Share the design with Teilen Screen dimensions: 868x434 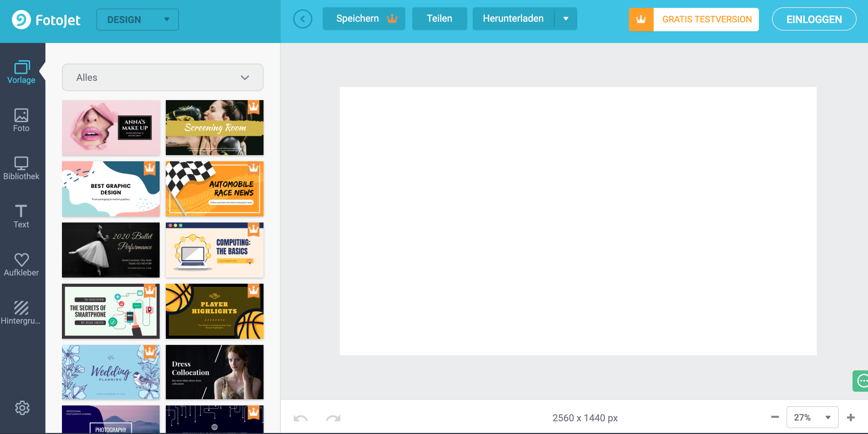439,19
